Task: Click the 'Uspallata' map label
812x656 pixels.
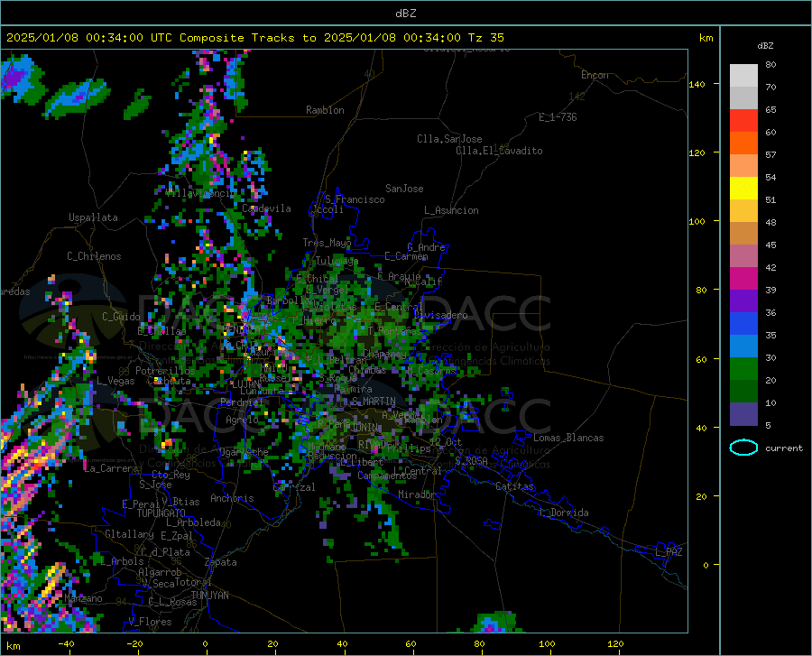Action: click(93, 217)
